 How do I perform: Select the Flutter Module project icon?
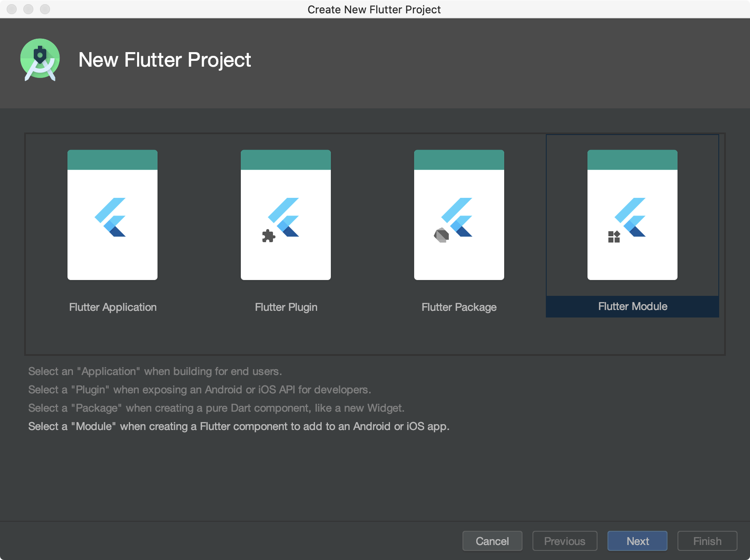coord(632,215)
